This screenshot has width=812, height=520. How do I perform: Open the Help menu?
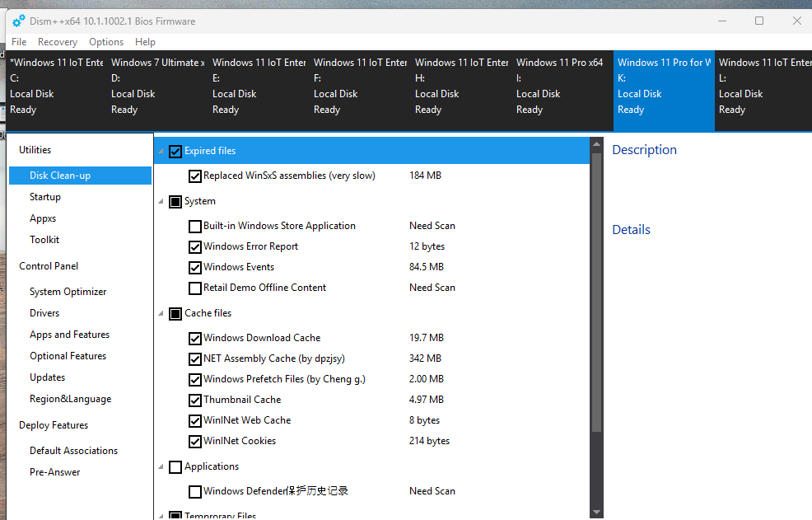pos(145,42)
